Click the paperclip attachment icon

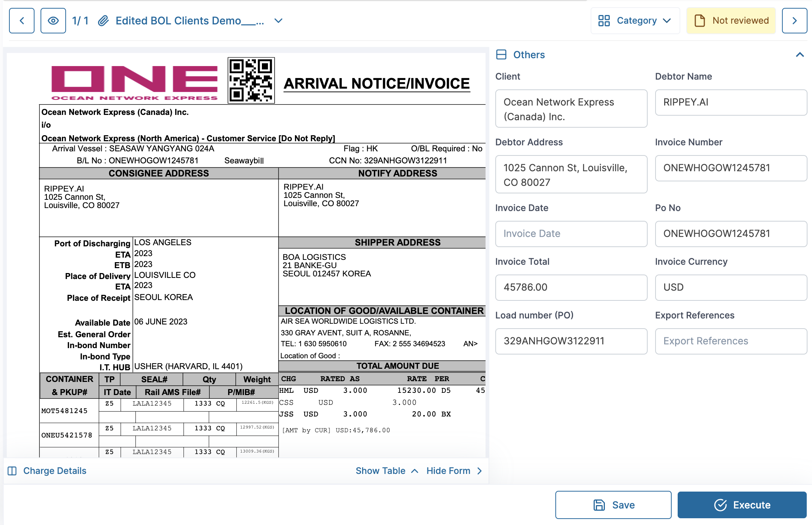coord(103,21)
